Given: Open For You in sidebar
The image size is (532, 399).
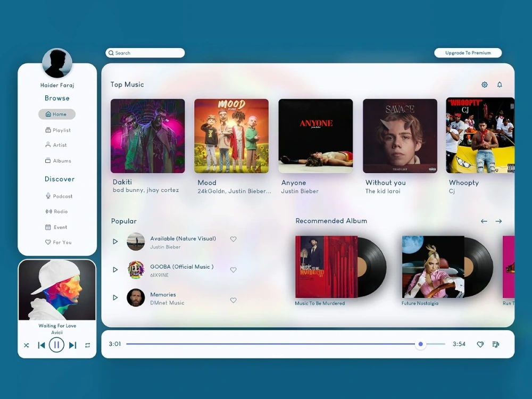Looking at the screenshot, I should (x=59, y=242).
